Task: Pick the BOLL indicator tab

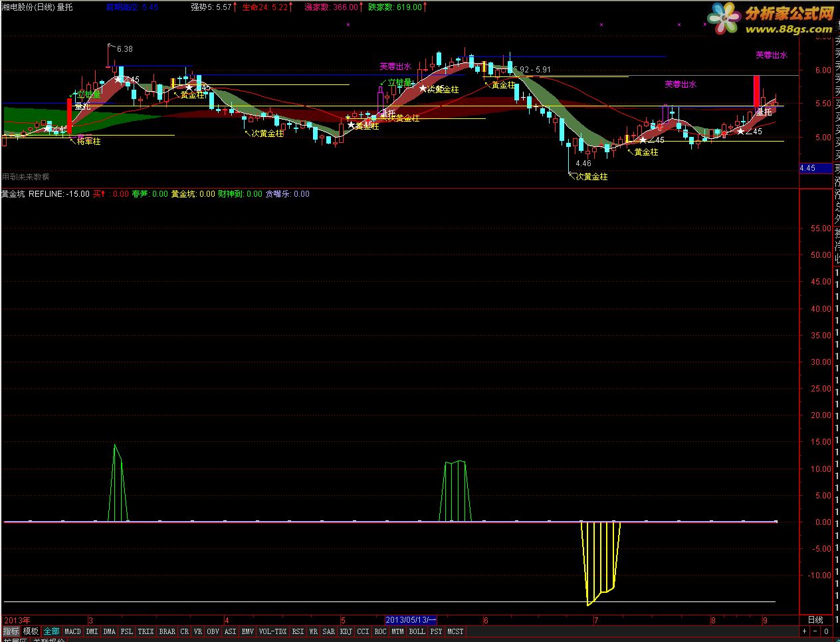Action: tap(417, 631)
